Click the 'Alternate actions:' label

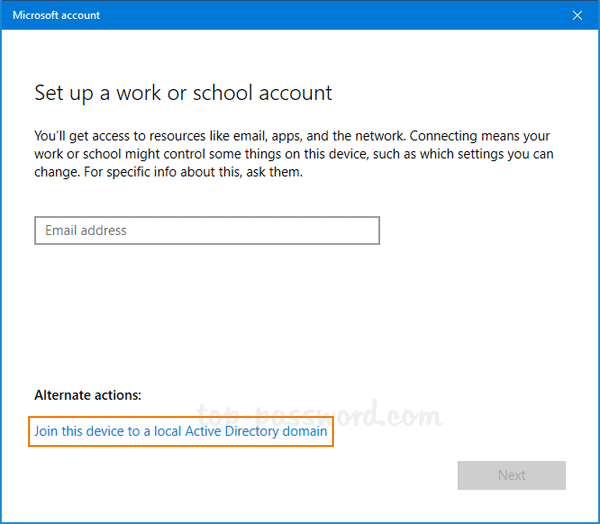click(x=88, y=395)
